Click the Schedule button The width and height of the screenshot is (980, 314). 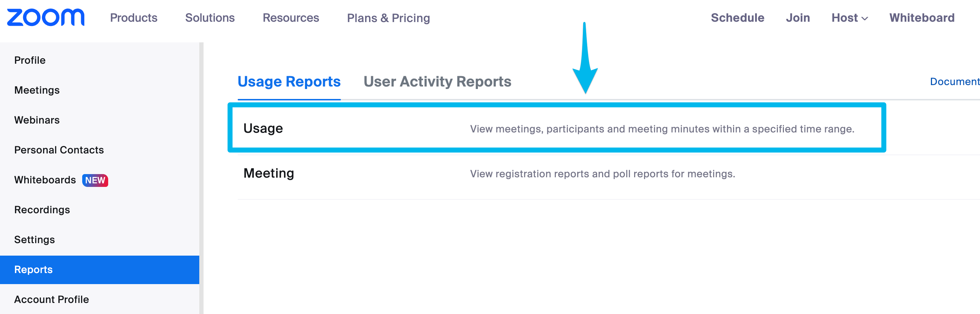pos(737,18)
